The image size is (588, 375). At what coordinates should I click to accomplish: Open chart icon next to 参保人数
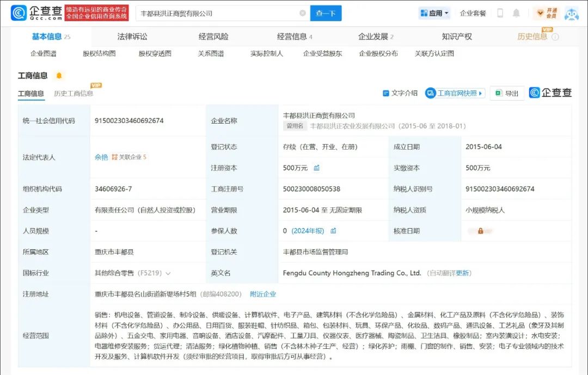(333, 231)
